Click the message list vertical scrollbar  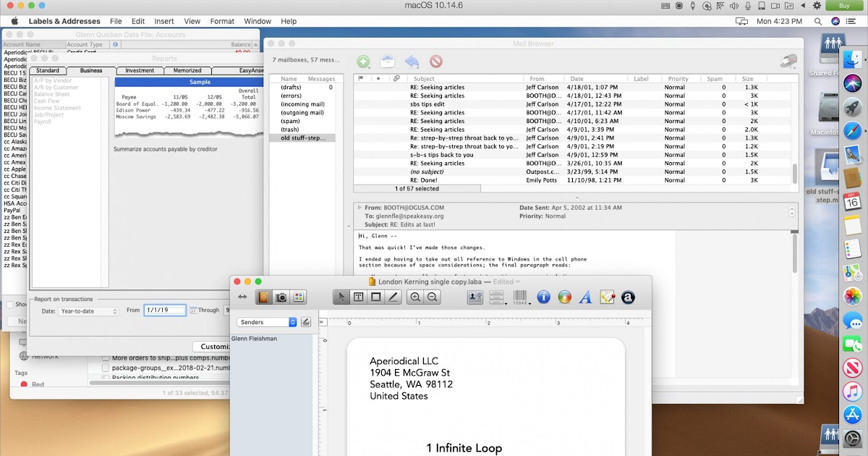[795, 172]
